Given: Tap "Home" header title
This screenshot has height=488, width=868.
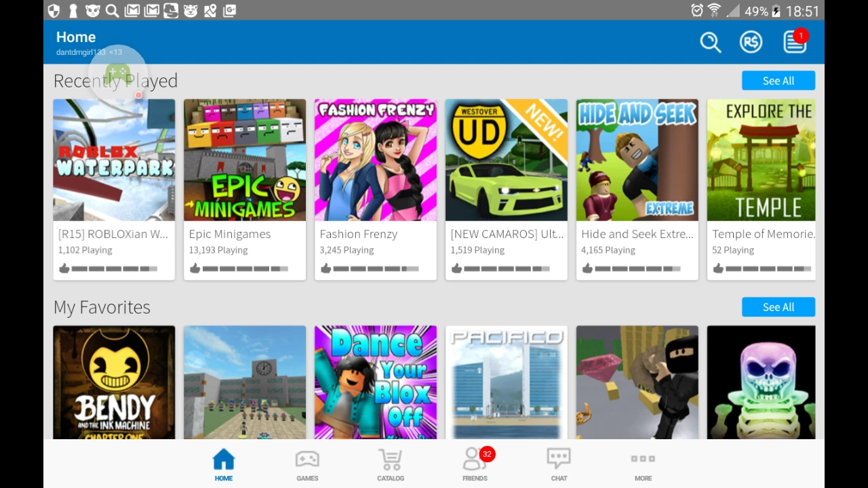Looking at the screenshot, I should click(x=76, y=37).
